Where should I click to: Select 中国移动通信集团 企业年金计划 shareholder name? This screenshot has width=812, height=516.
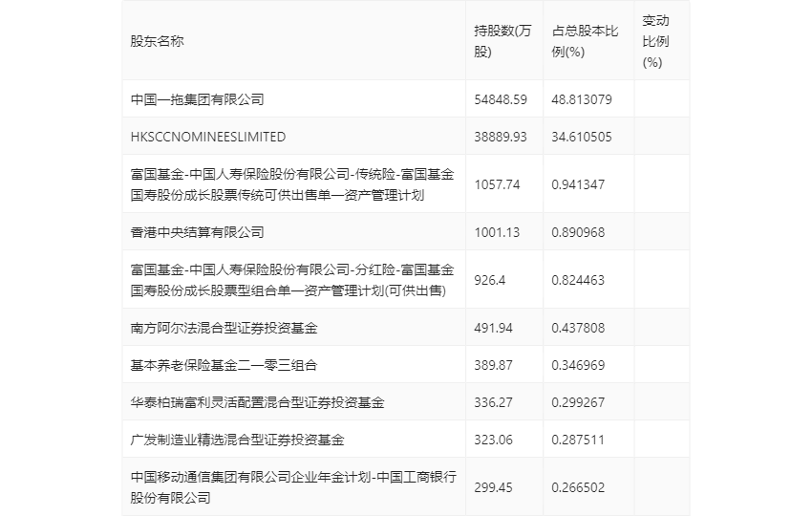pyautogui.click(x=293, y=487)
